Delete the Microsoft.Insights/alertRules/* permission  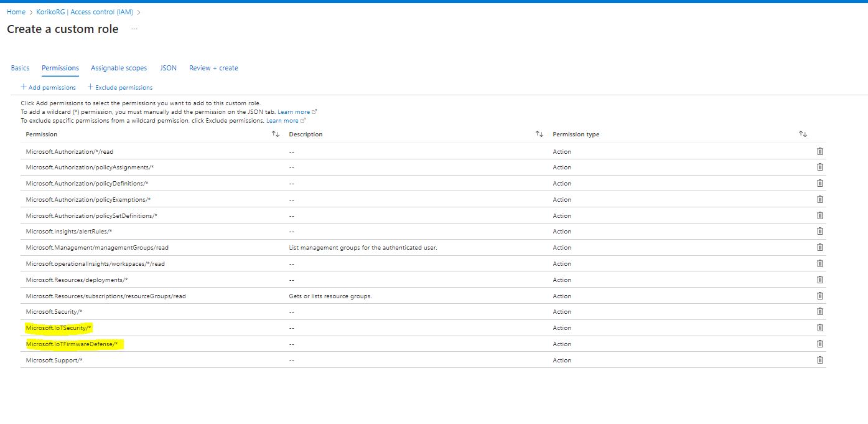tap(819, 231)
